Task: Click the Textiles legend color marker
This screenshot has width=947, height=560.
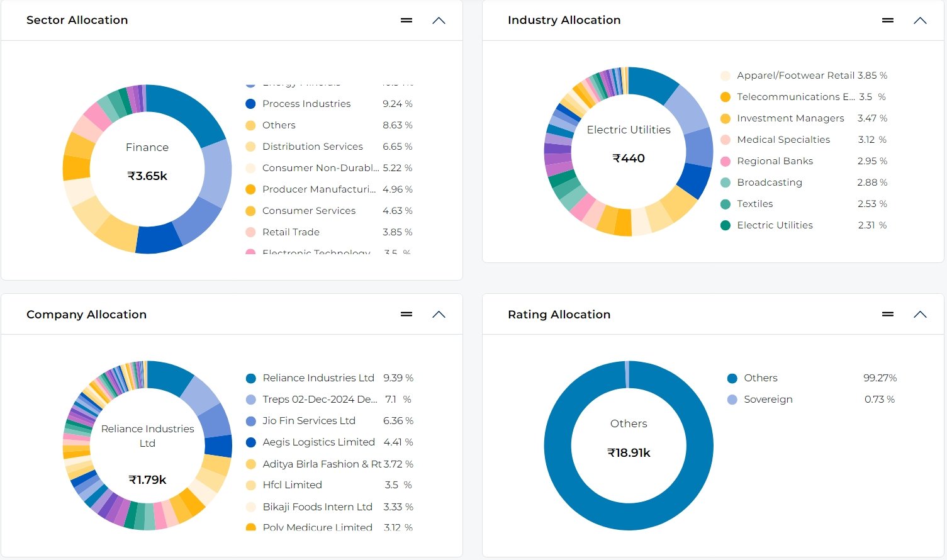Action: tap(725, 204)
